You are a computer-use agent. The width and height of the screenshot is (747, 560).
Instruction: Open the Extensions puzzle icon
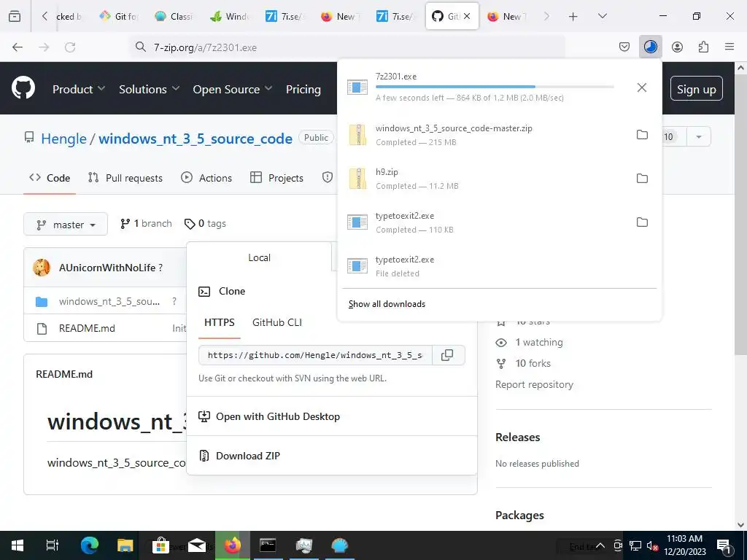tap(703, 47)
